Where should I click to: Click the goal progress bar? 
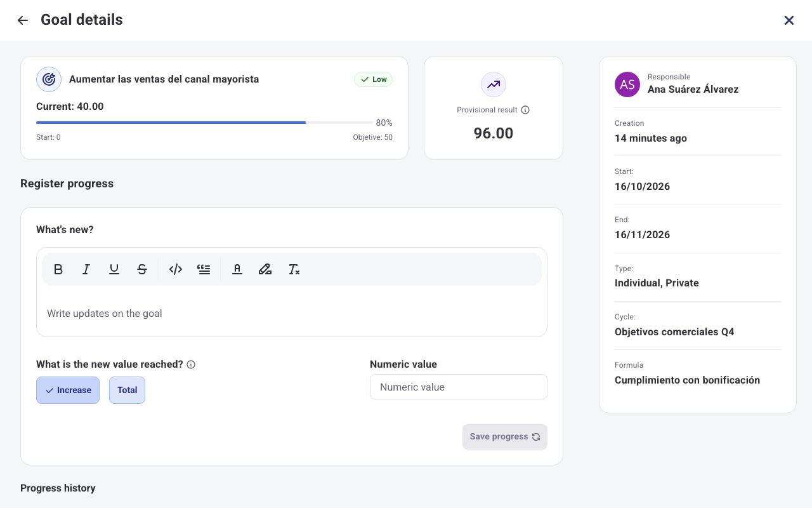pos(204,123)
